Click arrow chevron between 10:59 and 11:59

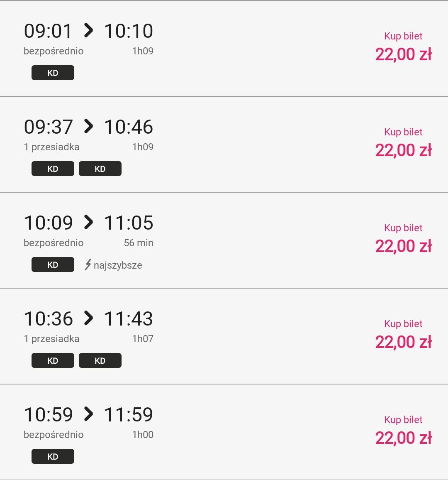click(x=88, y=414)
